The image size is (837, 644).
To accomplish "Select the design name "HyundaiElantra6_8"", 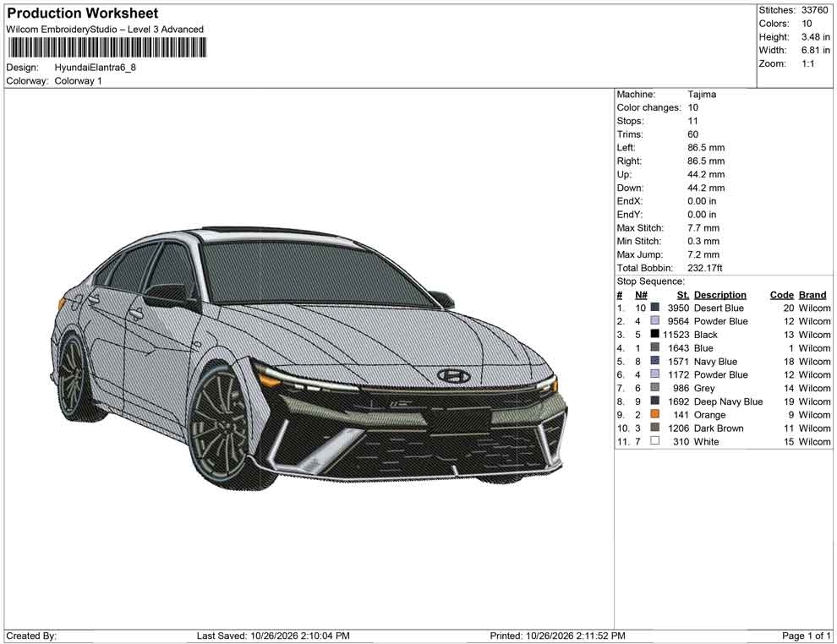I will 95,68.
